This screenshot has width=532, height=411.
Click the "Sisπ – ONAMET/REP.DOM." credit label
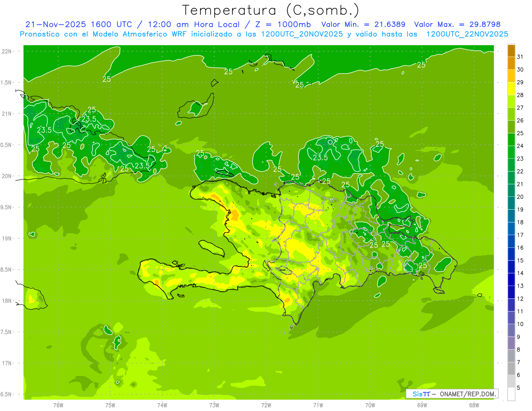(452, 394)
